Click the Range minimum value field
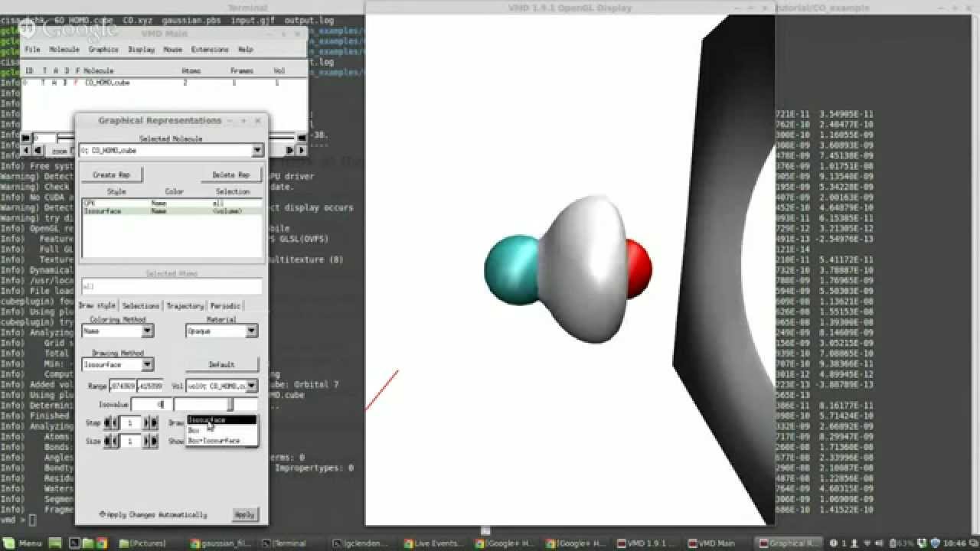This screenshot has height=551, width=980. 122,386
